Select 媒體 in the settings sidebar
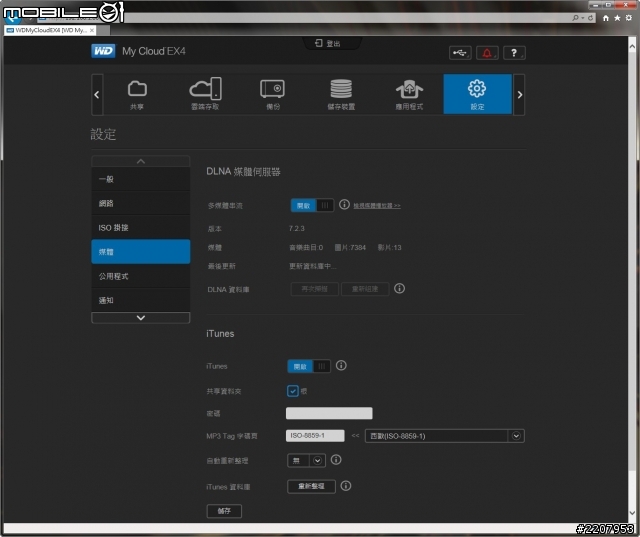Viewport: 640px width, 537px height. (x=141, y=252)
